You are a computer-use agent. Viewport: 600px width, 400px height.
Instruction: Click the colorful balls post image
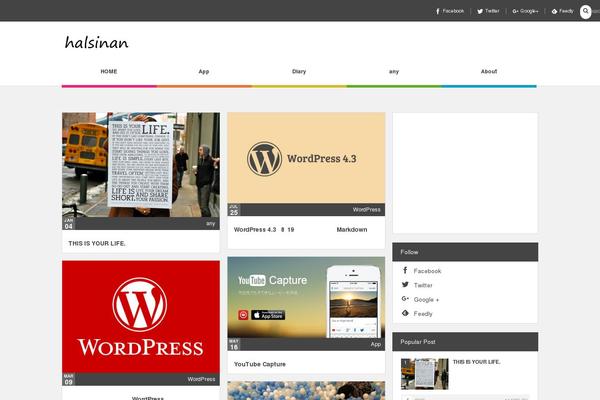pos(306,390)
